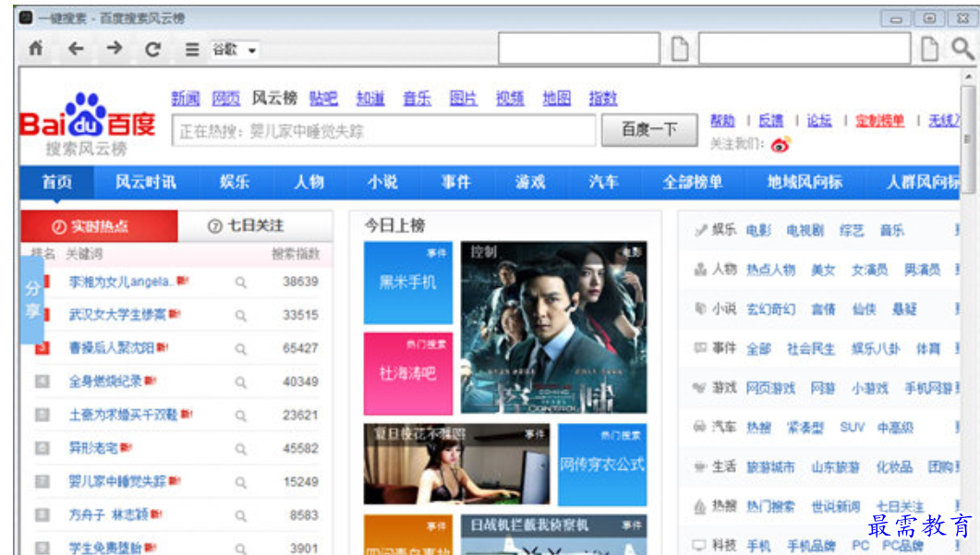980x555 pixels.
Task: Select the 地域风向标 navigation tab
Action: coord(805,183)
